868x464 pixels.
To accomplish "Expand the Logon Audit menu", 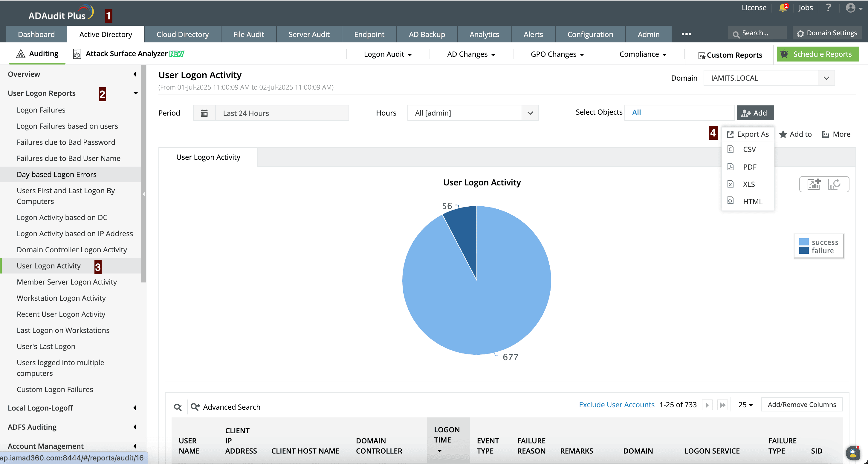I will pyautogui.click(x=387, y=54).
